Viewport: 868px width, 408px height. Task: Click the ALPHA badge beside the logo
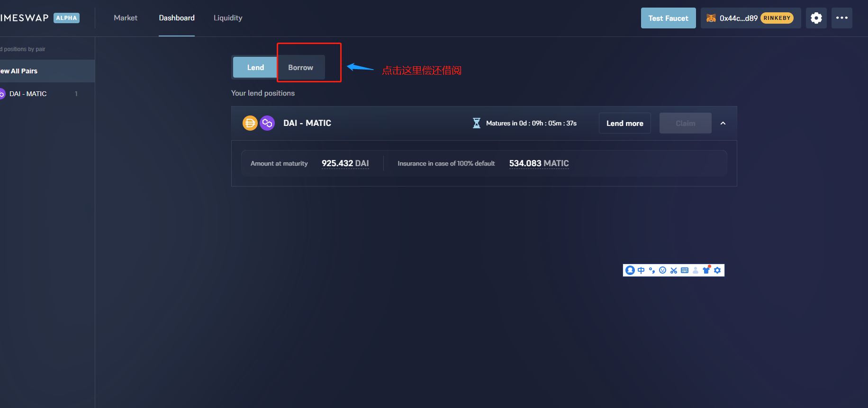(66, 18)
